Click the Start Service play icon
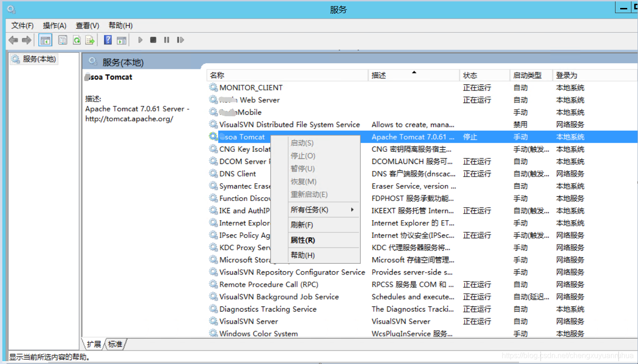638x364 pixels. tap(140, 40)
